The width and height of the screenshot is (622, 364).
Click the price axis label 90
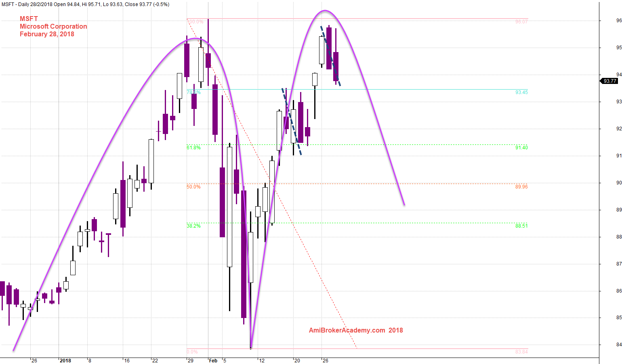(x=619, y=183)
